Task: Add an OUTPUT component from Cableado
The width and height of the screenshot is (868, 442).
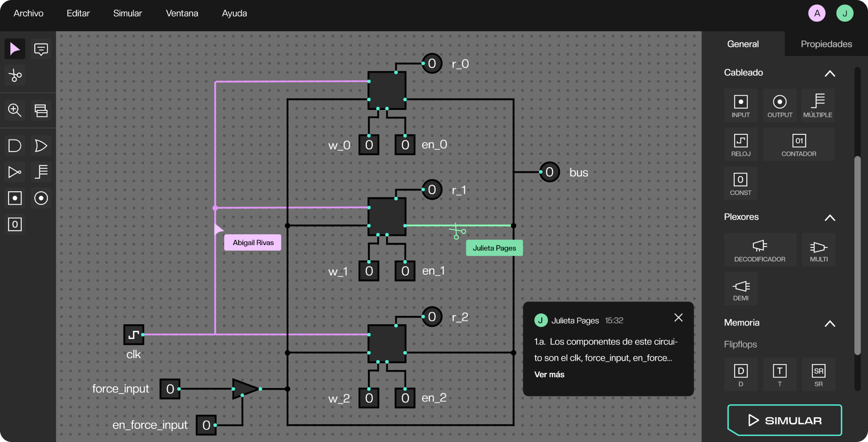Action: click(x=780, y=106)
